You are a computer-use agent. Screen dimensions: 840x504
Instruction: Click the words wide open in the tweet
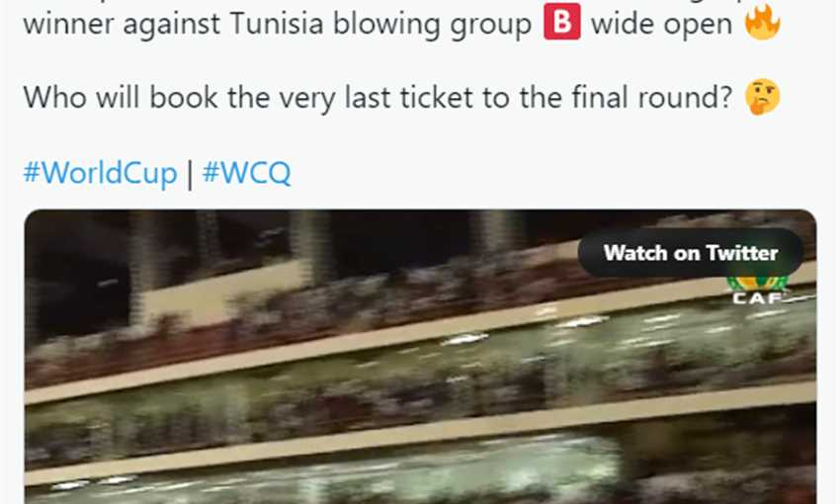[661, 24]
